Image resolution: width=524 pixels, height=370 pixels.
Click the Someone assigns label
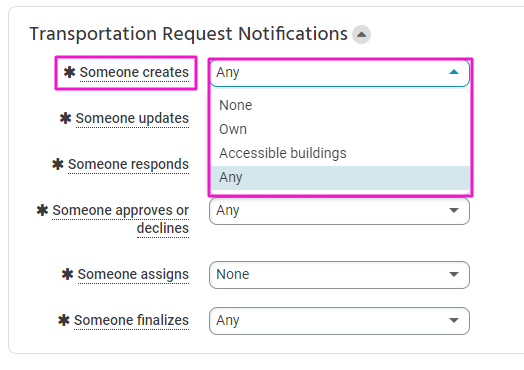133,274
